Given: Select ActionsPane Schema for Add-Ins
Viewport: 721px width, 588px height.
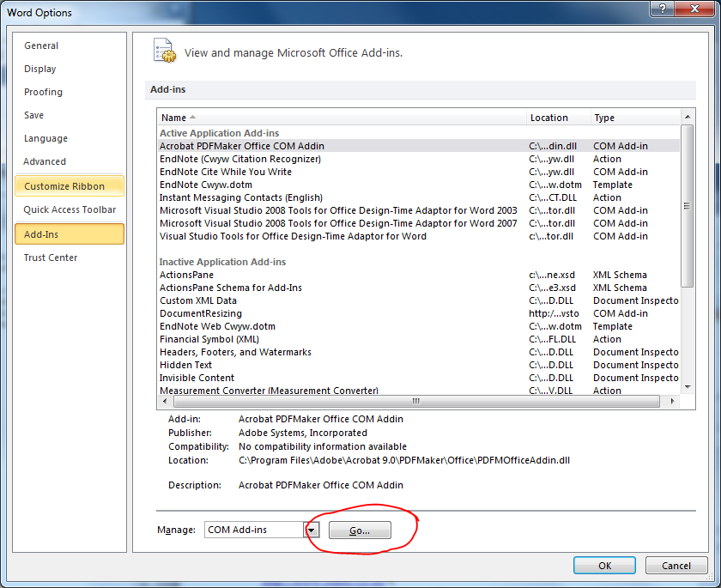Looking at the screenshot, I should click(x=419, y=288).
